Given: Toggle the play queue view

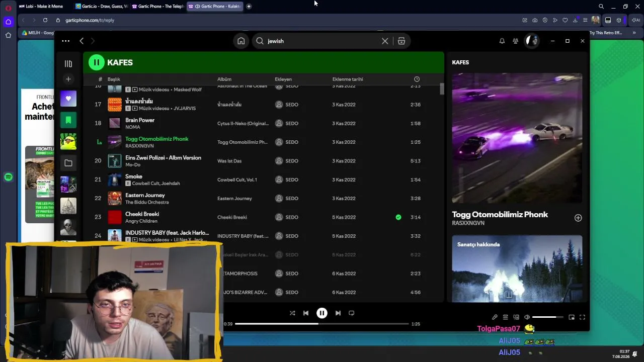Looking at the screenshot, I should 506,317.
